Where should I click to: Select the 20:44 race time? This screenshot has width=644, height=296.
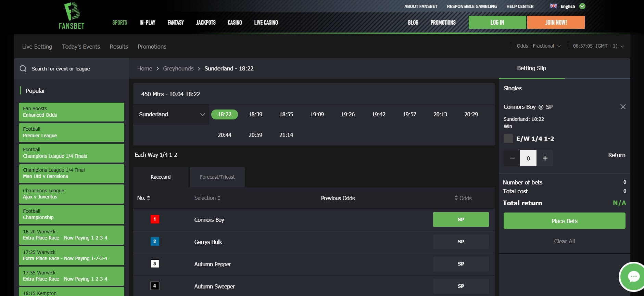225,135
